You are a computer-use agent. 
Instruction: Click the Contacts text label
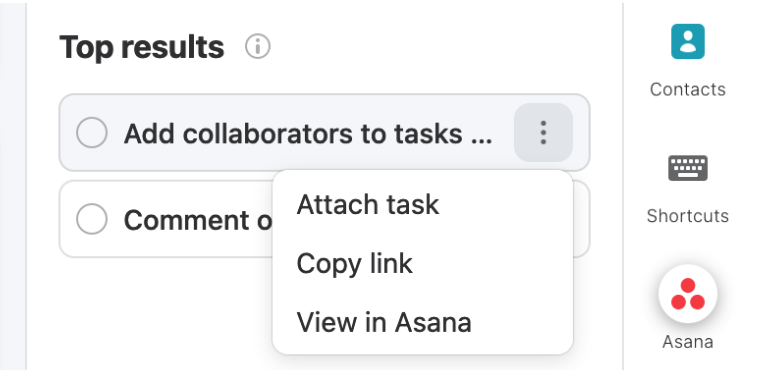pos(688,89)
